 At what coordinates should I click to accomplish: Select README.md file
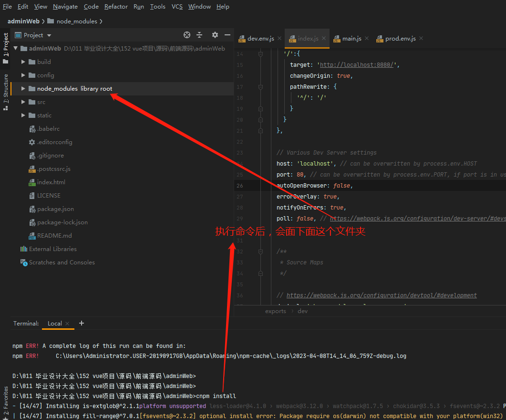pyautogui.click(x=50, y=236)
